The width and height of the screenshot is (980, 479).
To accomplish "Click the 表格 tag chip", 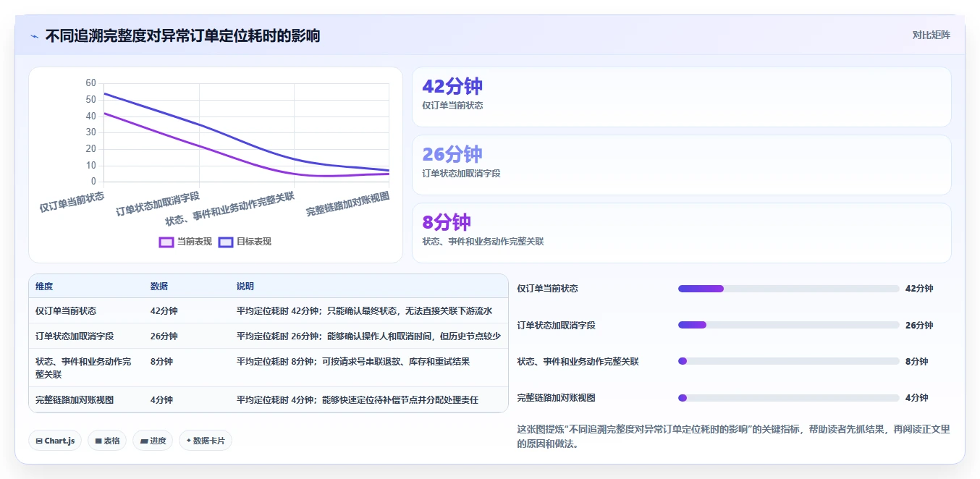I will pos(107,441).
